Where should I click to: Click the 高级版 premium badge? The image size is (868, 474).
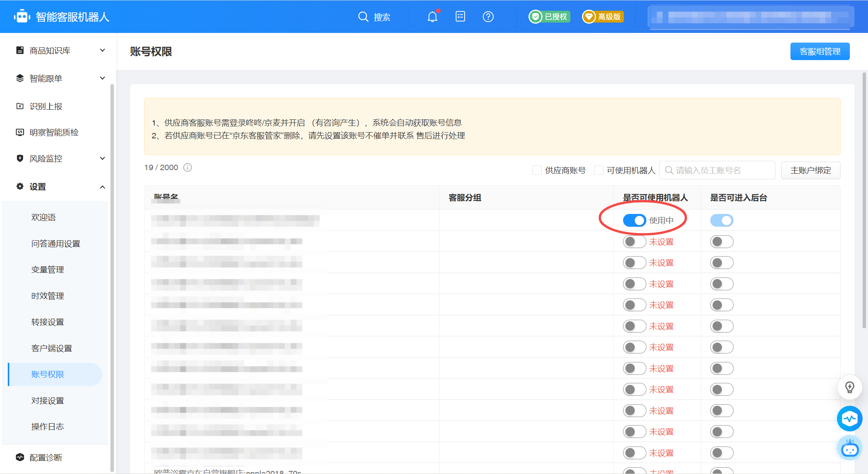point(603,17)
